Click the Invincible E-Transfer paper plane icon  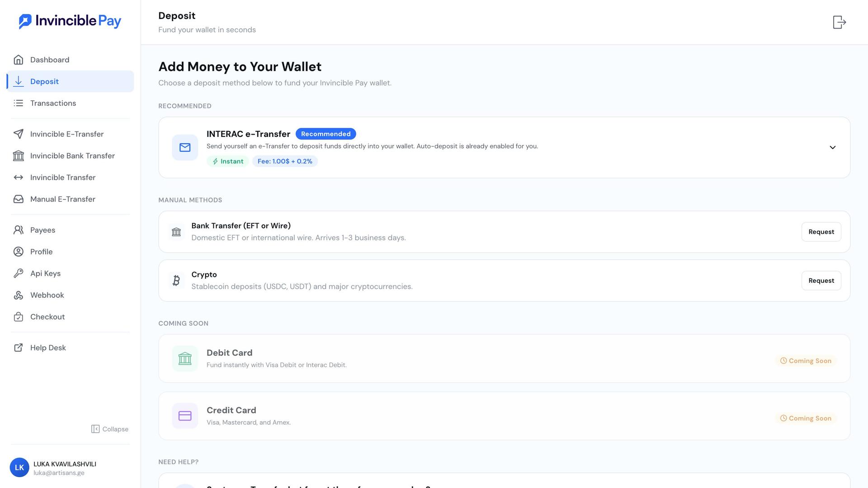(19, 134)
